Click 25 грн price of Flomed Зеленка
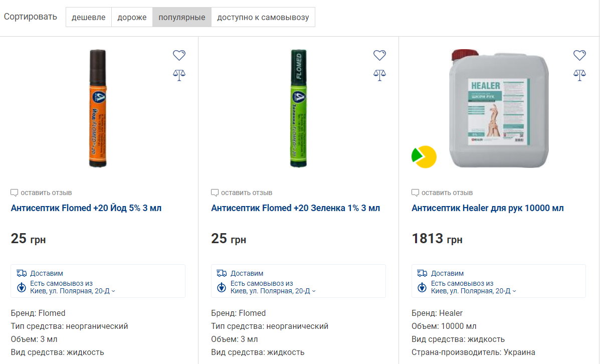The height and width of the screenshot is (364, 600). [x=229, y=239]
